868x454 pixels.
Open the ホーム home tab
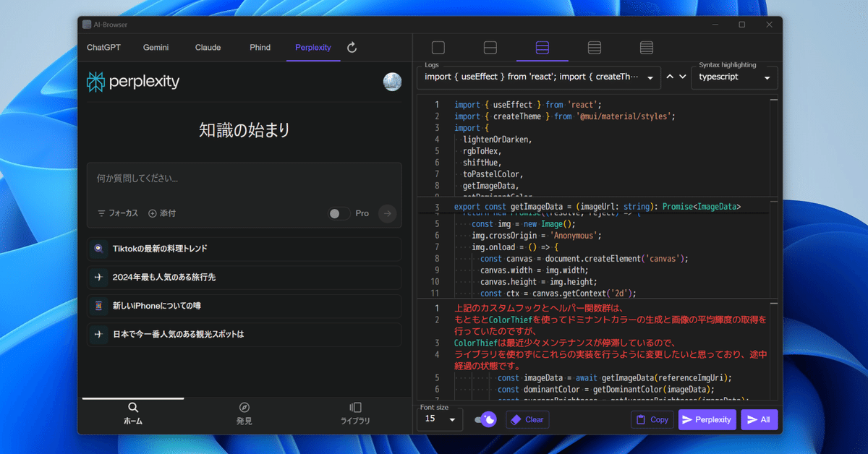coord(133,414)
